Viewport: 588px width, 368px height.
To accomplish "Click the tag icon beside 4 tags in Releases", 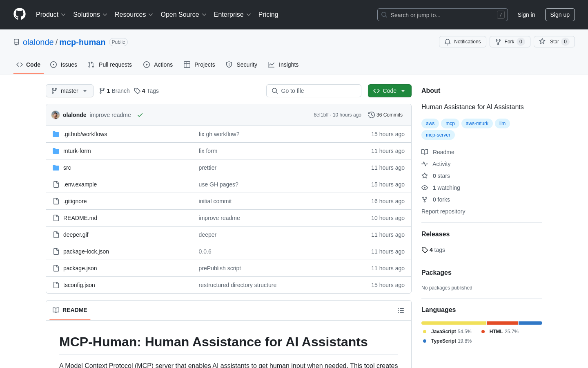I will pyautogui.click(x=425, y=250).
